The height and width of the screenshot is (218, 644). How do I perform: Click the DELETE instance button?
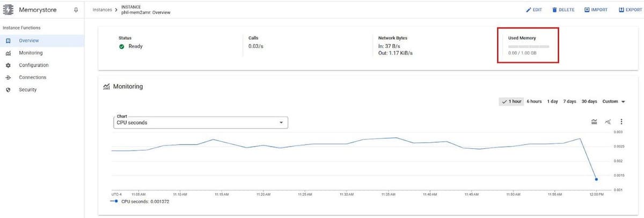(x=563, y=10)
